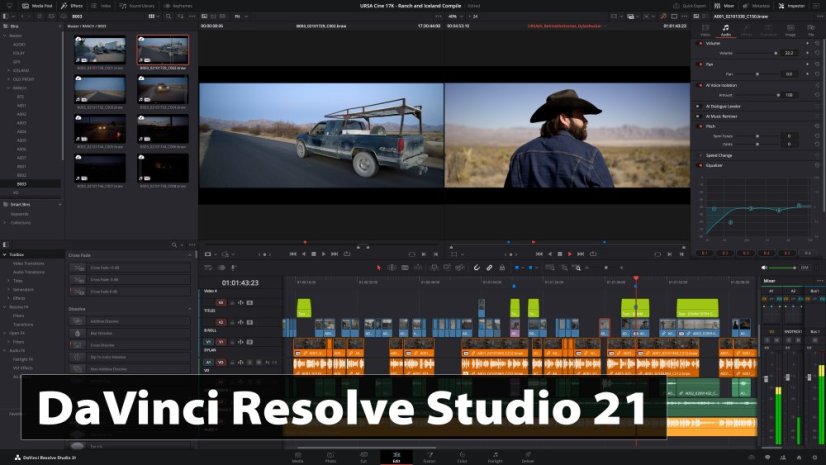The width and height of the screenshot is (826, 465).
Task: Open the Inspector panel toggle
Action: [792, 6]
